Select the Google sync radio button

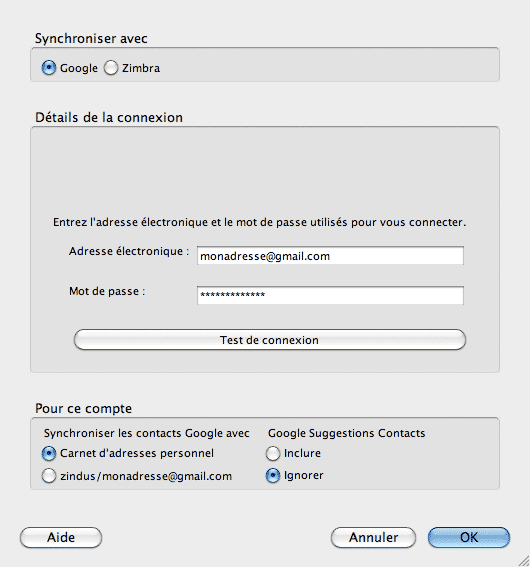click(x=49, y=68)
